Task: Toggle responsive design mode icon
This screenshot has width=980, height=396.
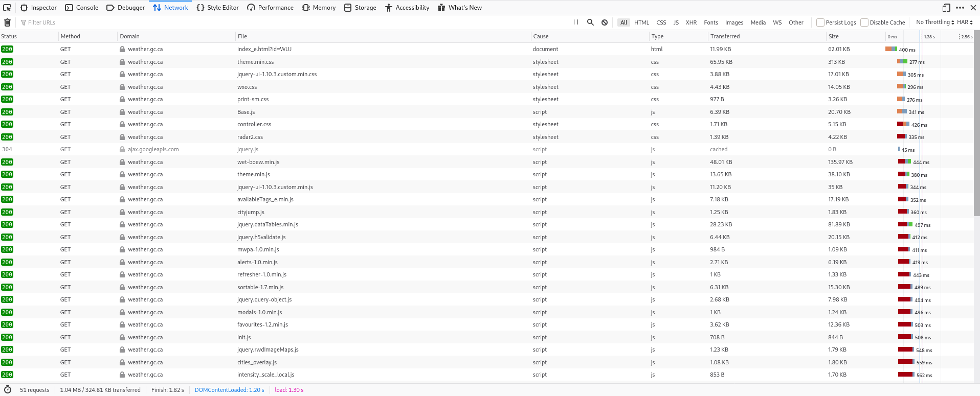Action: [946, 8]
